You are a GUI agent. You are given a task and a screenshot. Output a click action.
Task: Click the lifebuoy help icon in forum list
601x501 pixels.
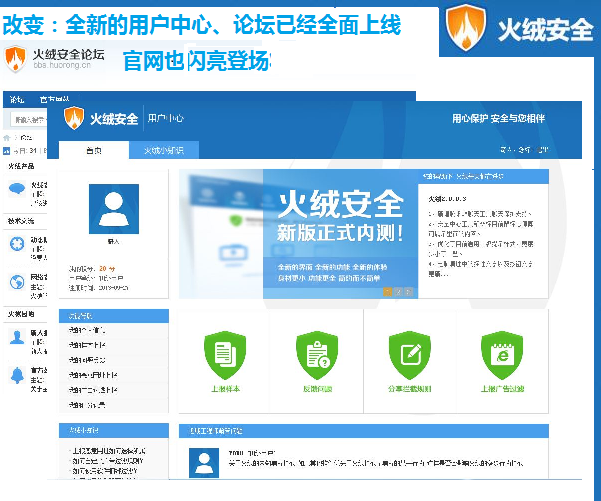[x=17, y=244]
